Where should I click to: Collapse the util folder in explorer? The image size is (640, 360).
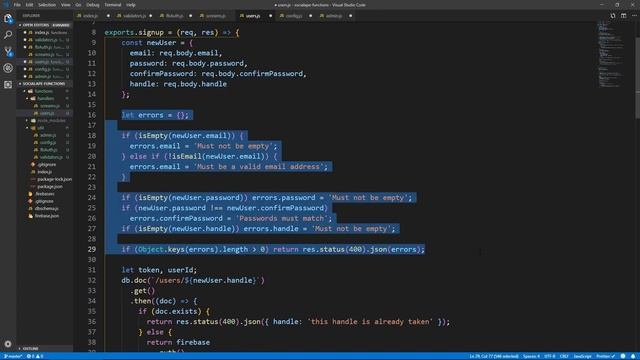click(x=44, y=128)
